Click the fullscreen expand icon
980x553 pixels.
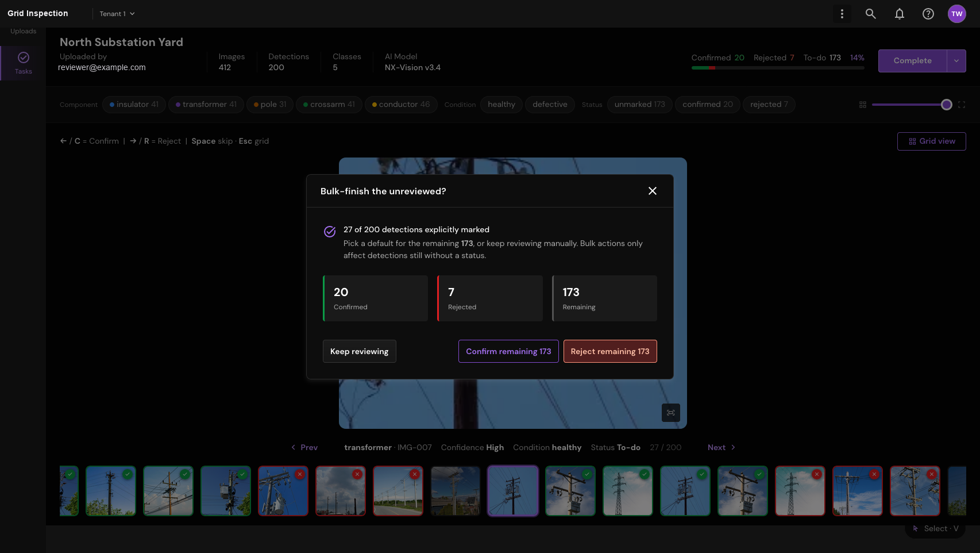coord(962,105)
